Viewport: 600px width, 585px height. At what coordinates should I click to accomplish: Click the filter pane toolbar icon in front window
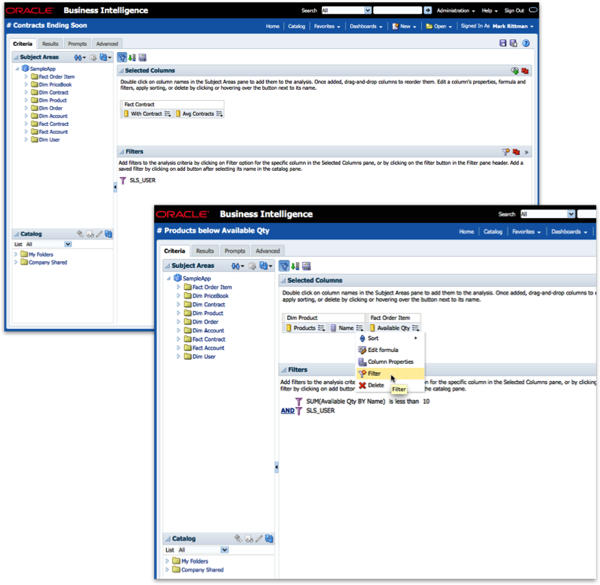coord(284,266)
